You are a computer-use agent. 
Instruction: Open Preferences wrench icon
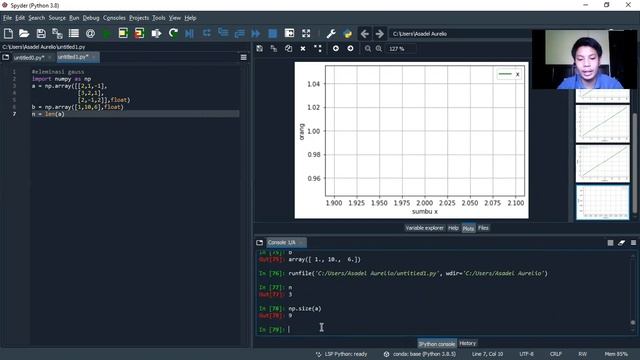[x=331, y=33]
